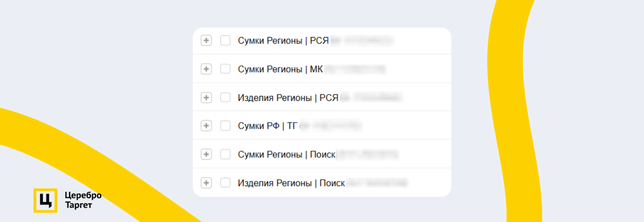The width and height of the screenshot is (644, 222).
Task: Open the Изделия Регионы | Поиск campaign
Action: (x=291, y=183)
